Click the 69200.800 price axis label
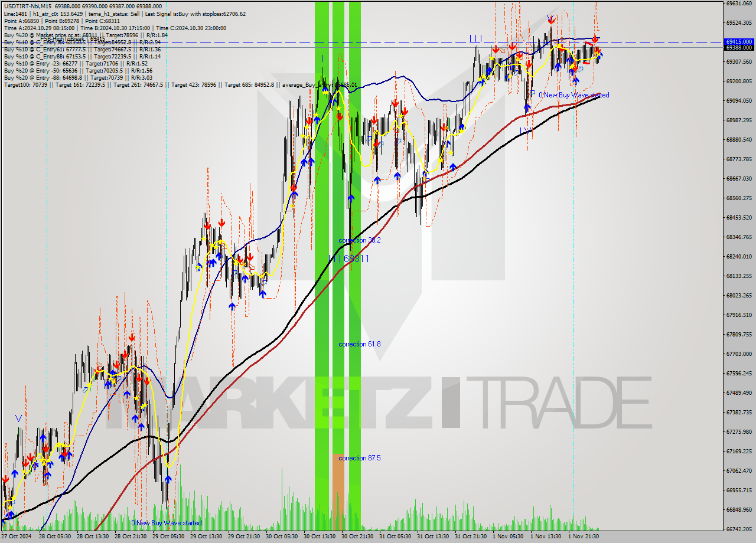Viewport: 756px width, 543px height. click(739, 81)
